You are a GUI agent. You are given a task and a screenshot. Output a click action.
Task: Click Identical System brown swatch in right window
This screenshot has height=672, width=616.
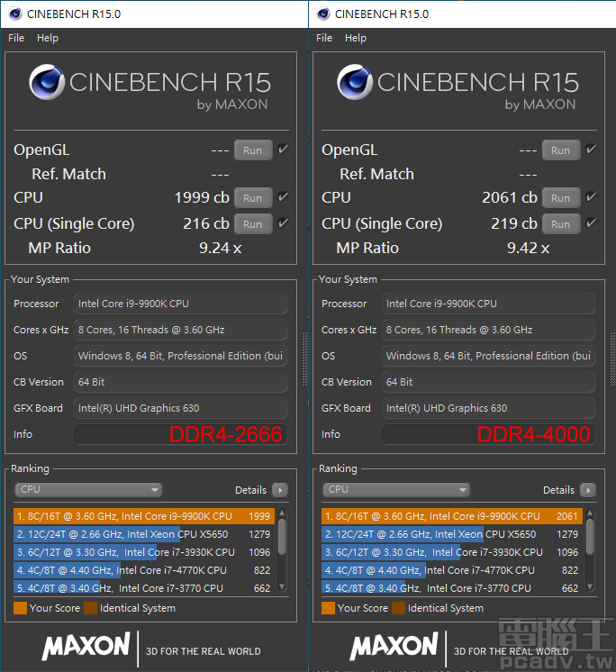(x=398, y=608)
